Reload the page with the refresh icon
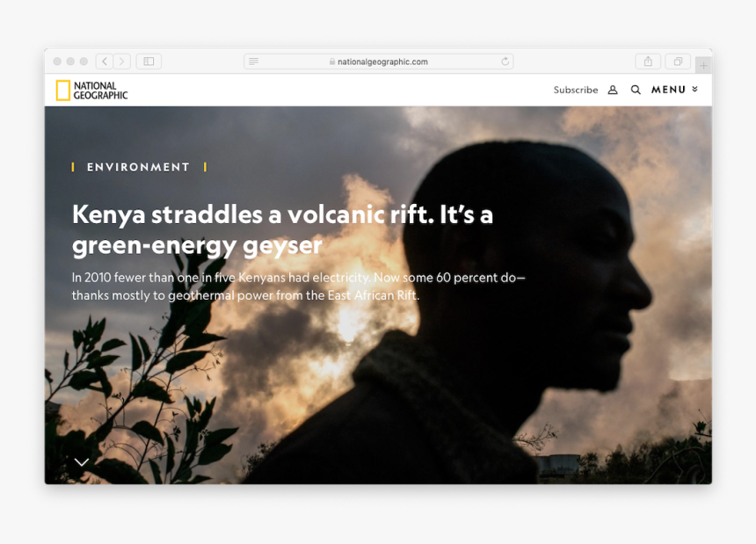Viewport: 756px width, 544px height. pos(505,62)
